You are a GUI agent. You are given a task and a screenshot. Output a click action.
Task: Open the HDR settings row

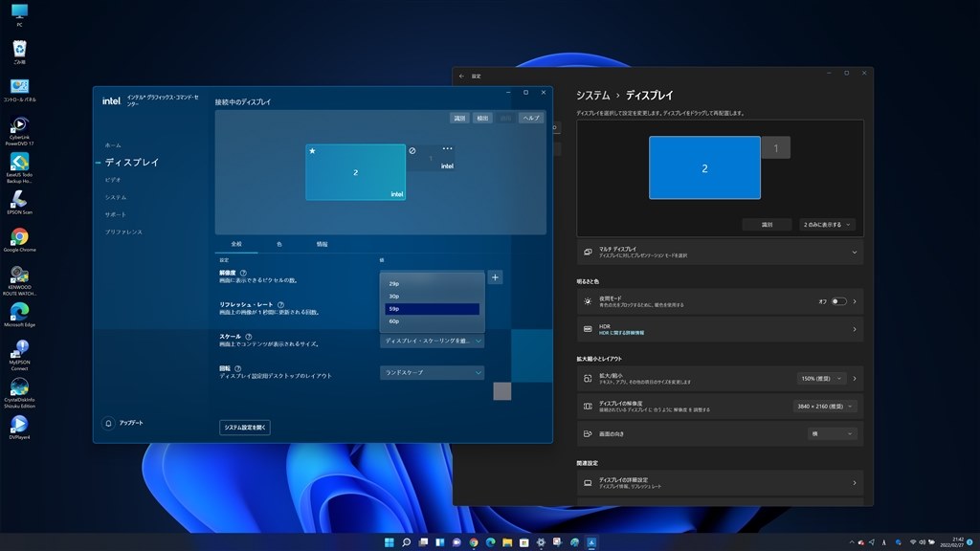(720, 329)
